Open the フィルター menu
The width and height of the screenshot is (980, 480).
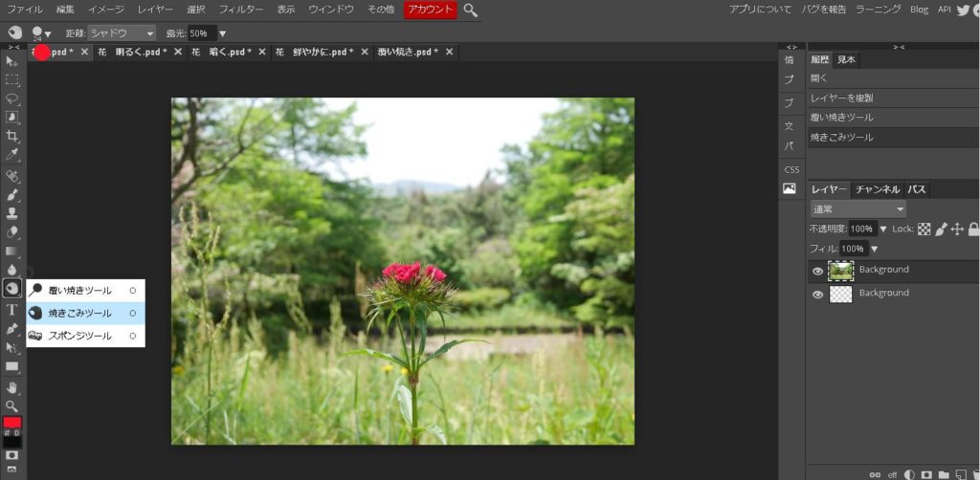241,10
